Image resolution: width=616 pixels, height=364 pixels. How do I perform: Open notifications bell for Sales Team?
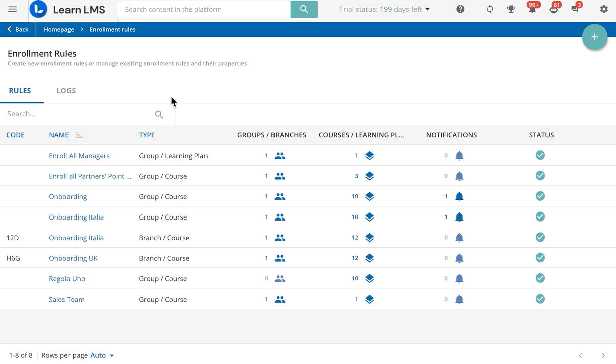coord(459,299)
